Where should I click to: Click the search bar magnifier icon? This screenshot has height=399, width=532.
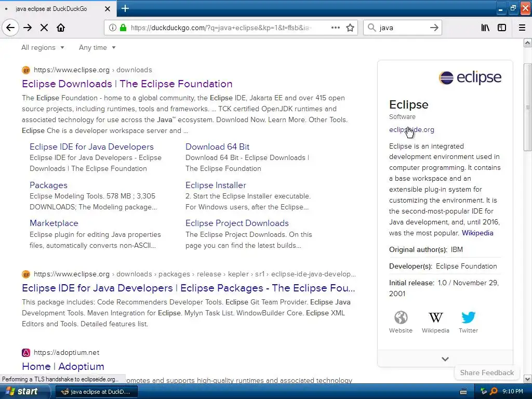click(x=372, y=28)
